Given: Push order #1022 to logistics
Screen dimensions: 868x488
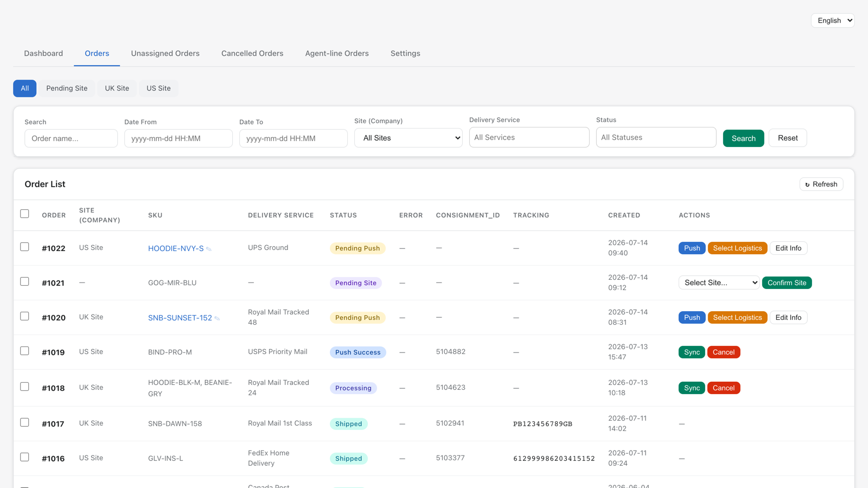Looking at the screenshot, I should point(692,248).
